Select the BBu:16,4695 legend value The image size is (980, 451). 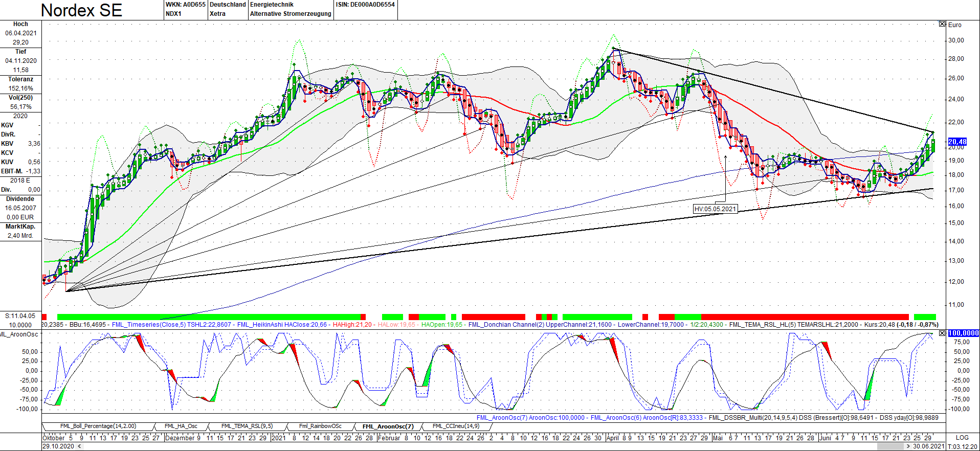tap(87, 325)
